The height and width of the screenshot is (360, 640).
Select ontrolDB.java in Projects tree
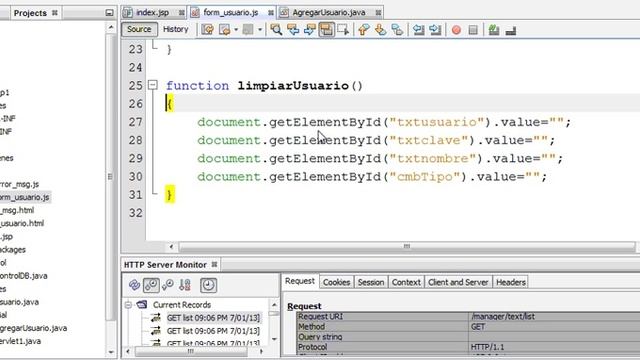(24, 276)
